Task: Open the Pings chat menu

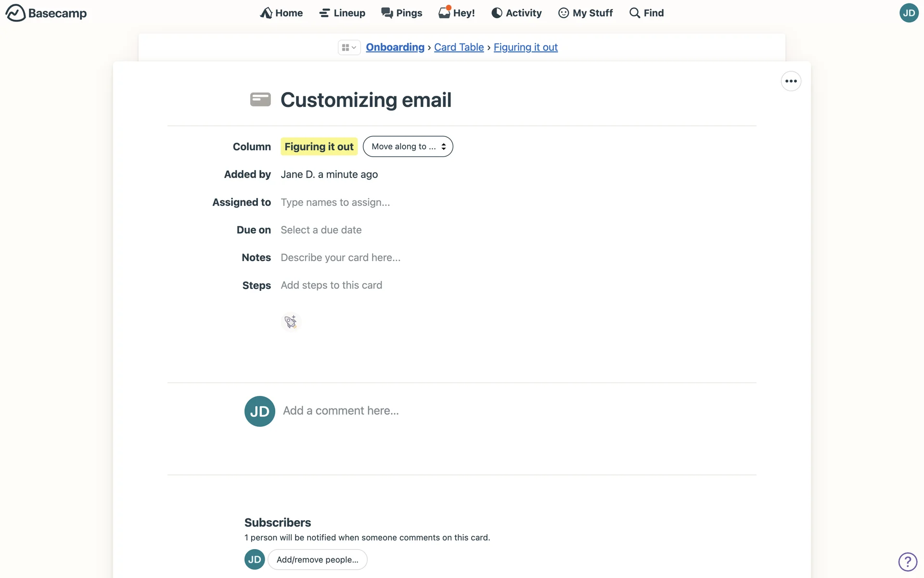Action: coord(402,13)
